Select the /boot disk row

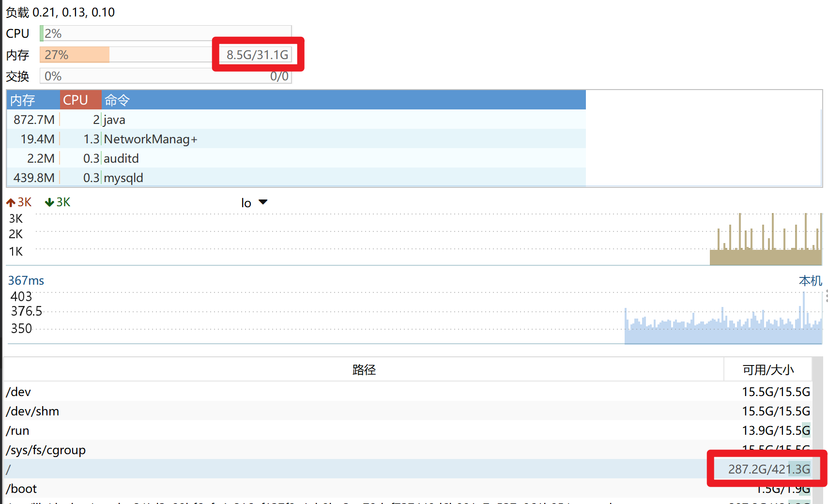[408, 489]
